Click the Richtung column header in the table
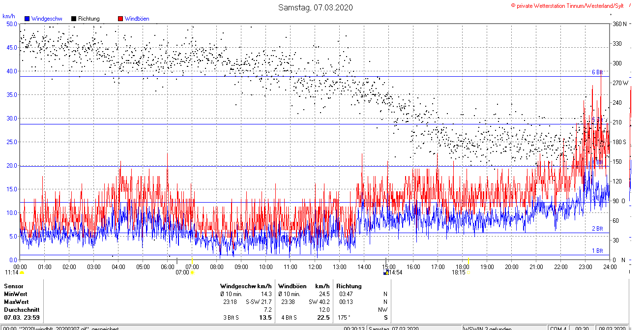 tap(349, 286)
